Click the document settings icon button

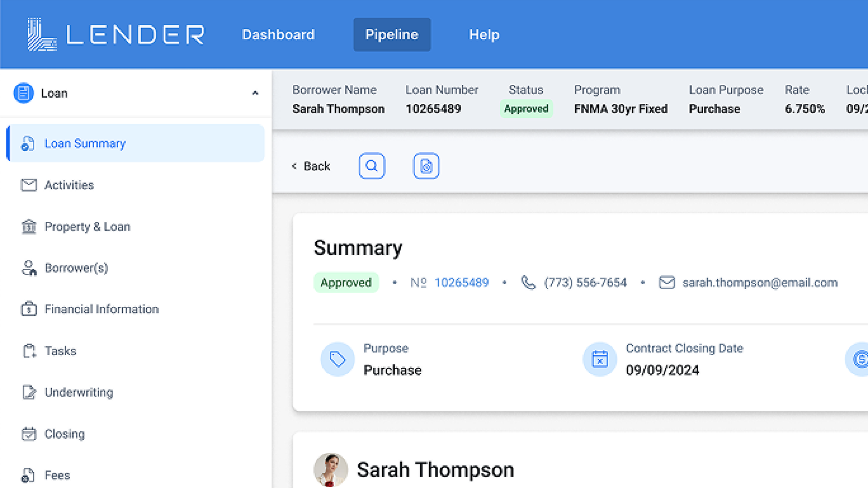(426, 166)
